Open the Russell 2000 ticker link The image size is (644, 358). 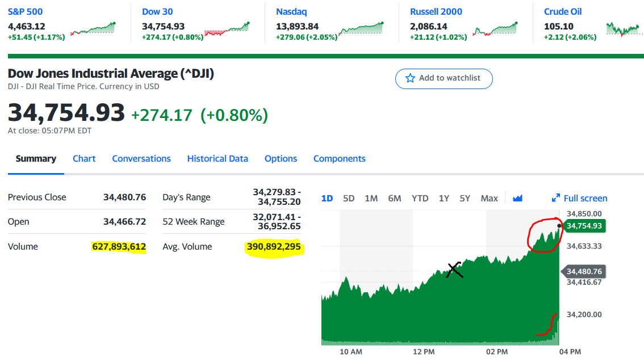(x=436, y=11)
